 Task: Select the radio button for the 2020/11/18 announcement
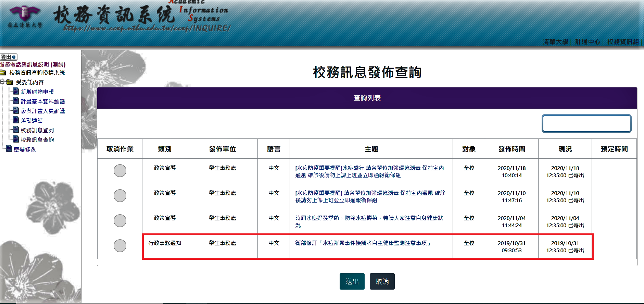120,171
